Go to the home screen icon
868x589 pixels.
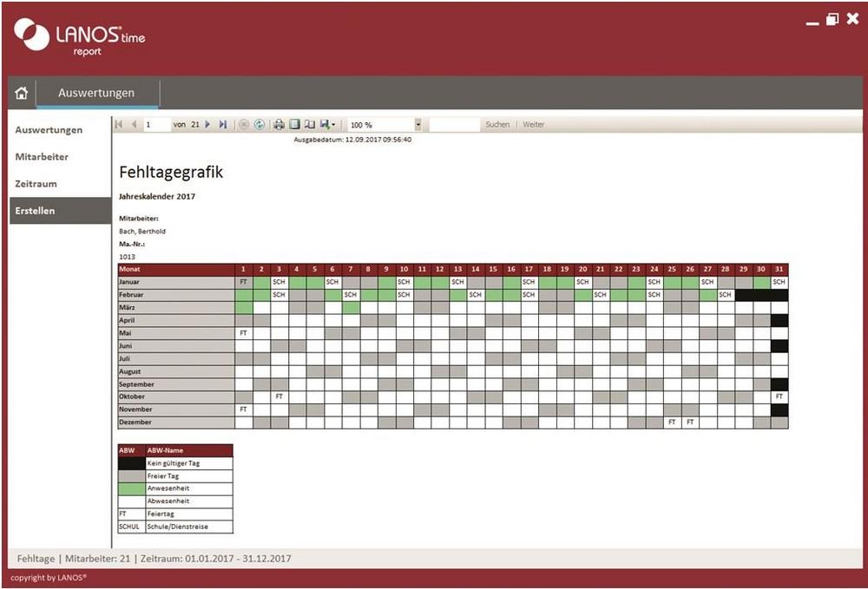click(22, 93)
